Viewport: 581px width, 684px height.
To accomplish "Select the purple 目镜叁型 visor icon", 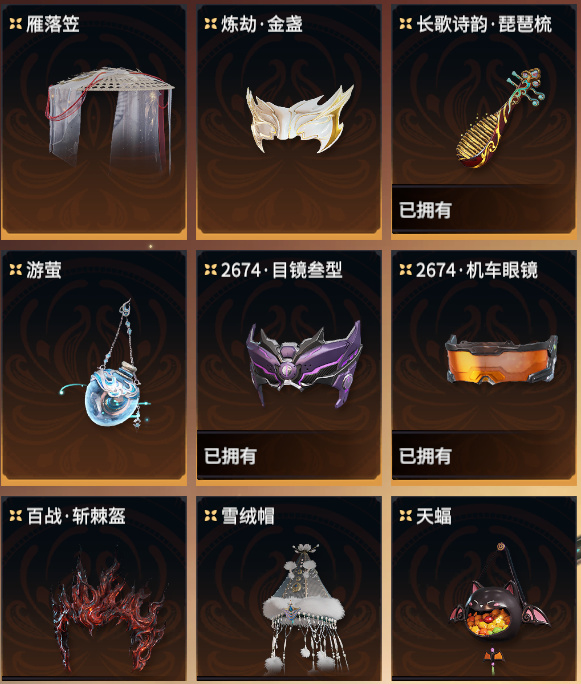I will [304, 364].
